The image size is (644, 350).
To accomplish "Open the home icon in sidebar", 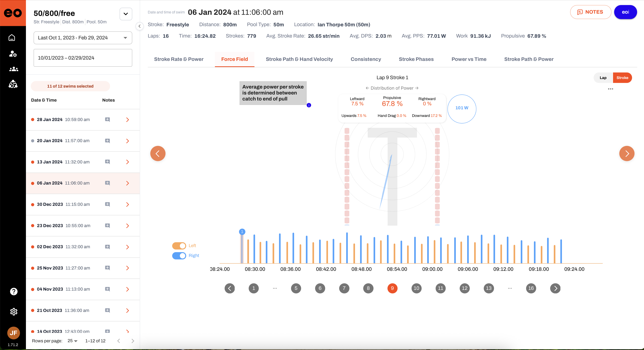I will [12, 38].
